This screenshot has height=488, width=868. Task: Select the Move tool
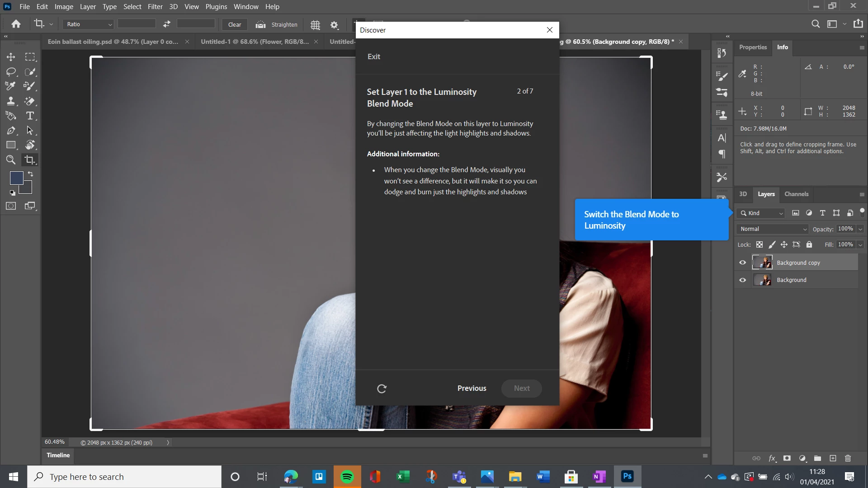(11, 57)
